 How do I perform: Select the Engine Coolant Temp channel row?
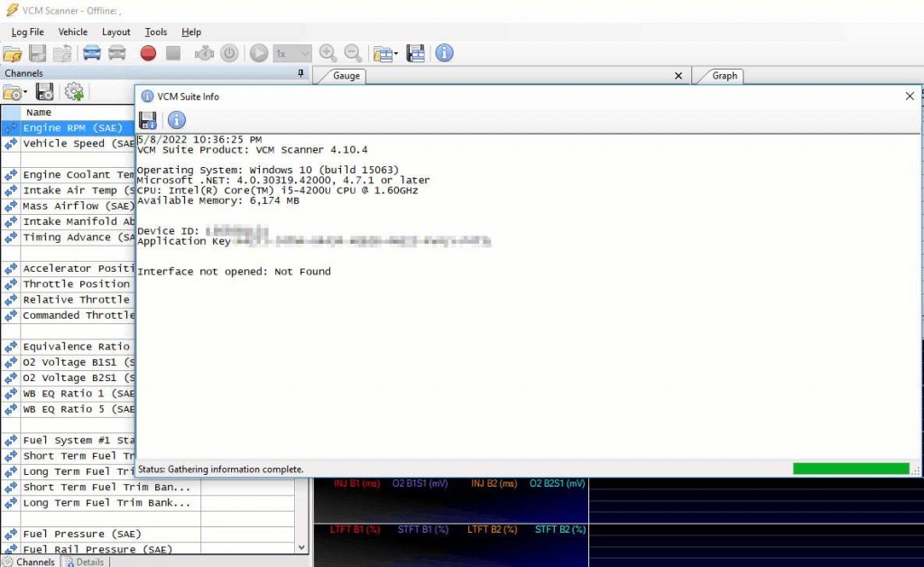(x=69, y=174)
